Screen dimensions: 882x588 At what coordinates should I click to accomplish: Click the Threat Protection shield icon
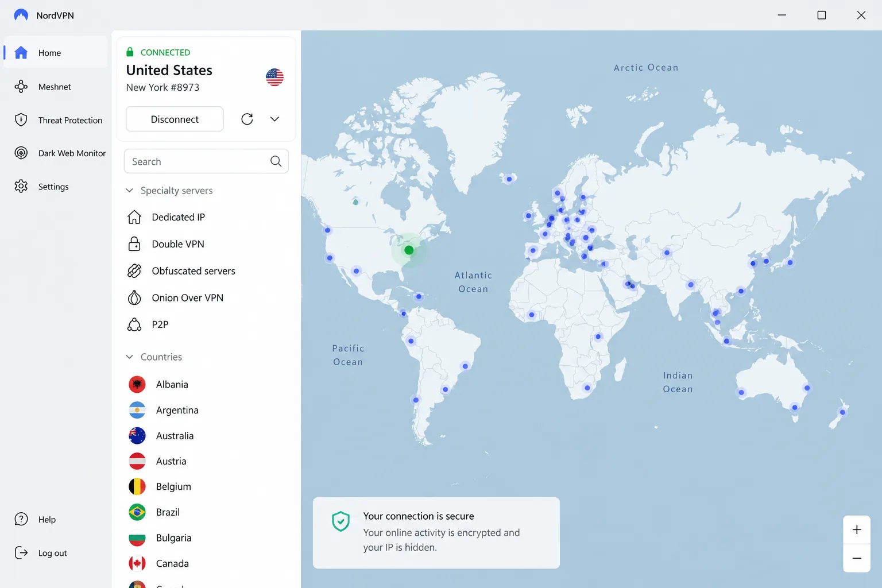(21, 120)
